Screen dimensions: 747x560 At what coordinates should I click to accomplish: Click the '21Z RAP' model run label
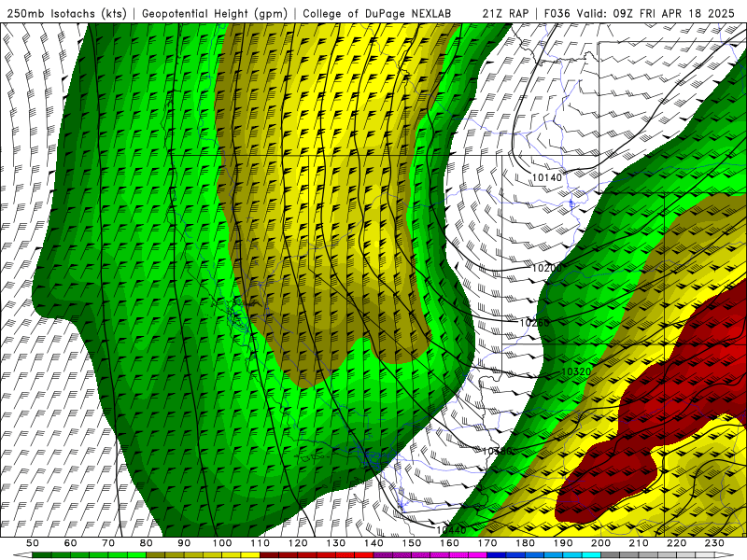coord(505,13)
